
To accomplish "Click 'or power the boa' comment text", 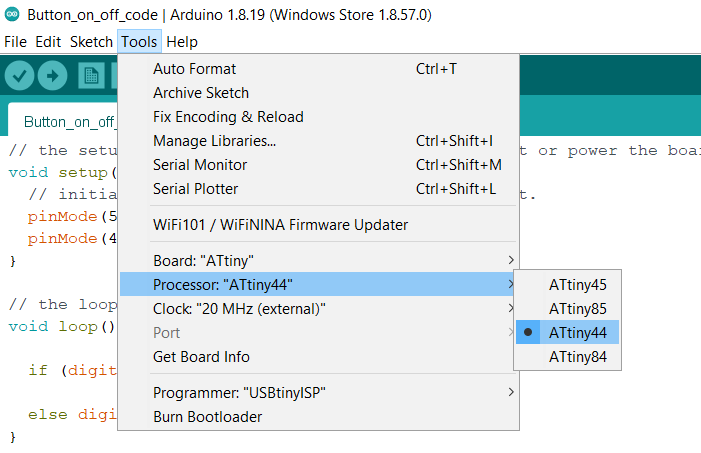I will pyautogui.click(x=619, y=150).
